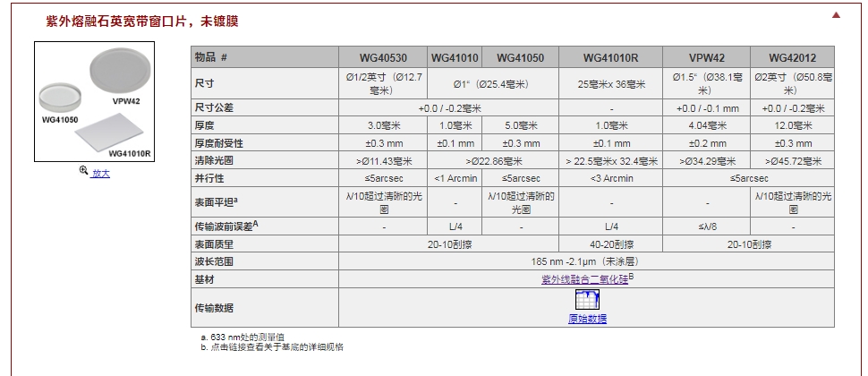
Task: Click the 表面平坦 row label
Action: coord(265,202)
